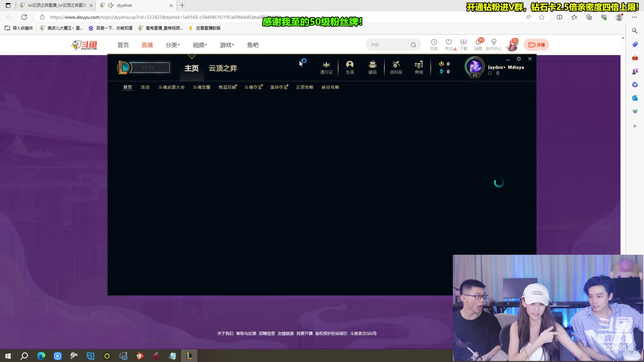Open 斗魂觉醒 sub-tab
Screen dimensions: 644x362
pos(202,87)
